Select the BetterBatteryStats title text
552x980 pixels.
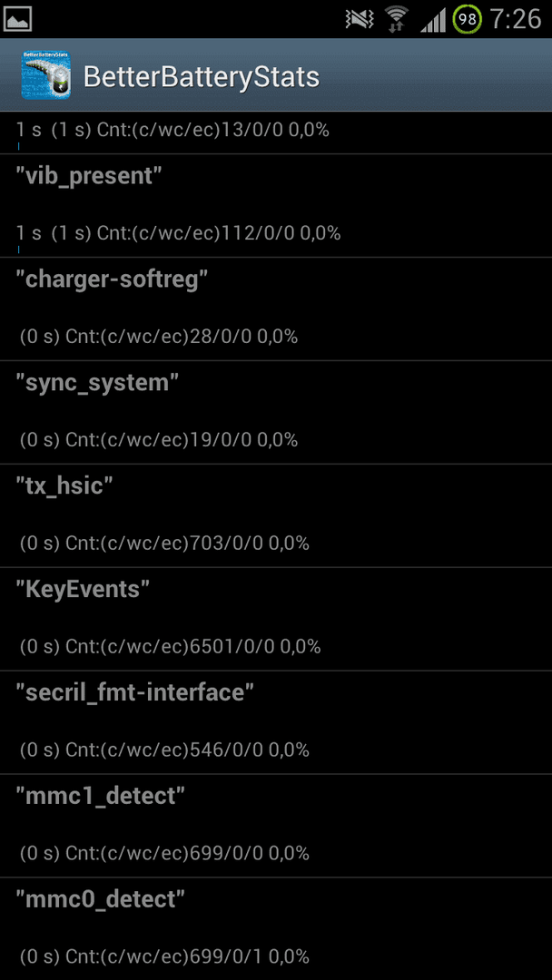pos(202,77)
